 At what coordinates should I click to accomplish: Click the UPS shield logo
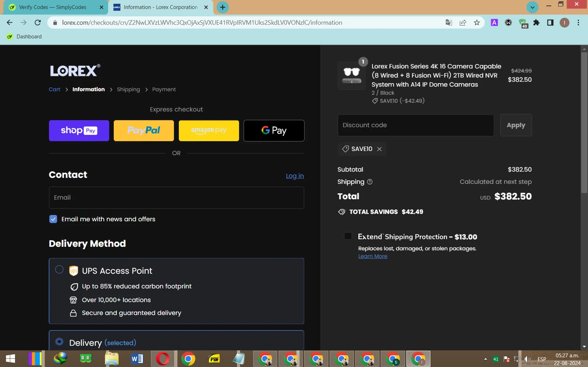click(73, 271)
